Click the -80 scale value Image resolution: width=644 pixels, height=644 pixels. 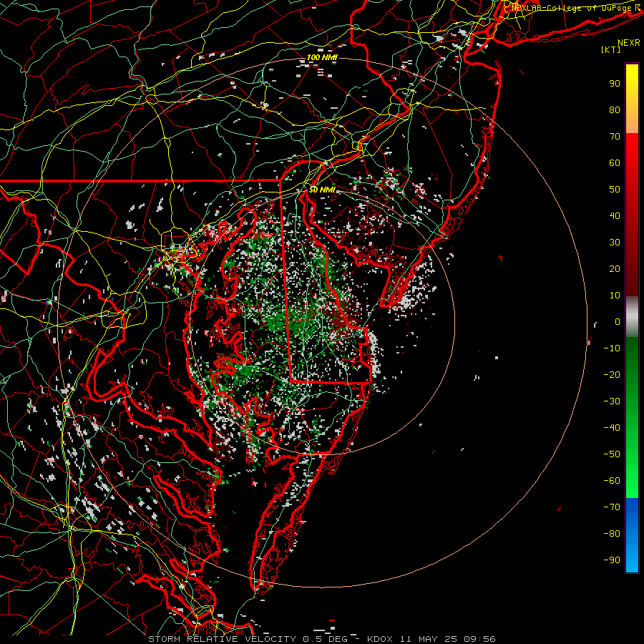coord(612,534)
